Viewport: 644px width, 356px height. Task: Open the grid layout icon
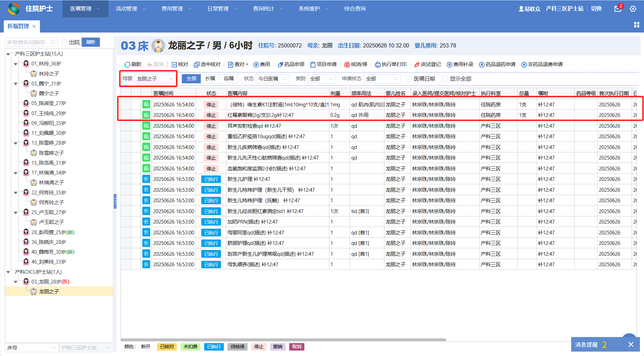tap(637, 25)
